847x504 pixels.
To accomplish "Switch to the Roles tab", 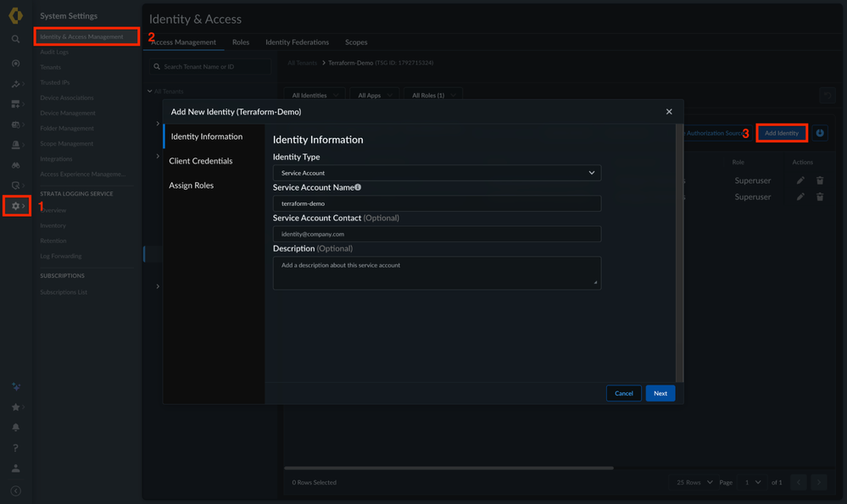I will [x=241, y=42].
